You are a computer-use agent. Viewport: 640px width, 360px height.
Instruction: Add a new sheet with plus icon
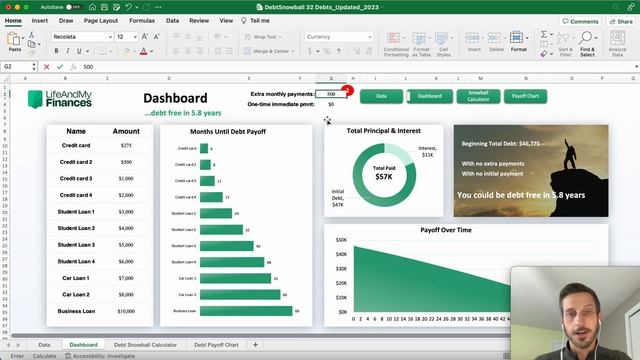pos(256,345)
